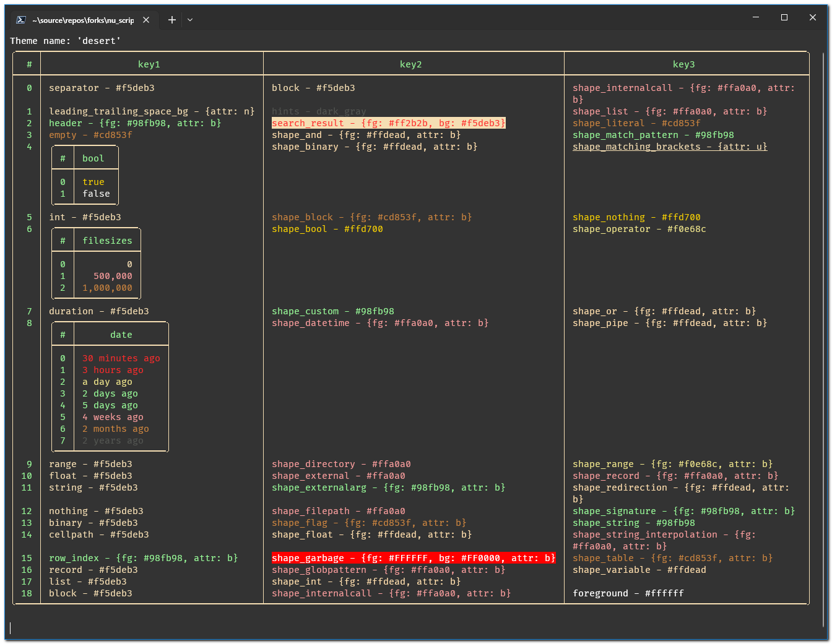The image size is (832, 644).
Task: Click the 'duration - #f5deb3' entry
Action: [99, 311]
